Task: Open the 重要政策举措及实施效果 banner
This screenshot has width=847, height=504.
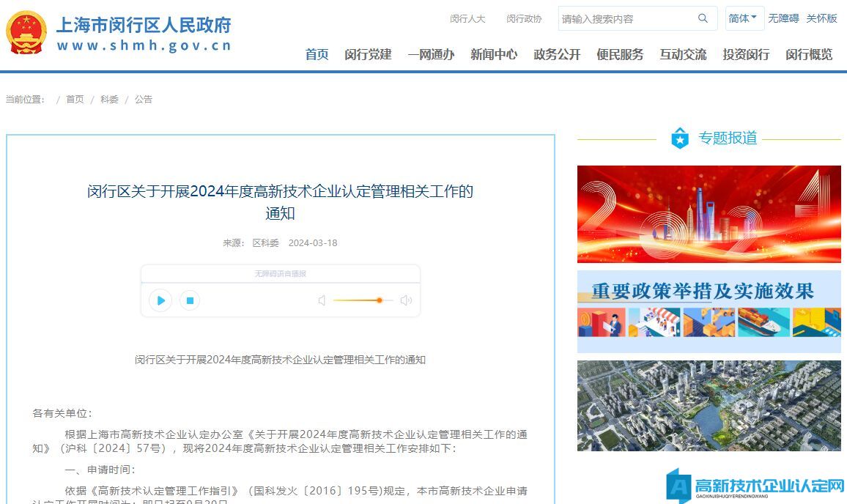Action: pos(709,311)
